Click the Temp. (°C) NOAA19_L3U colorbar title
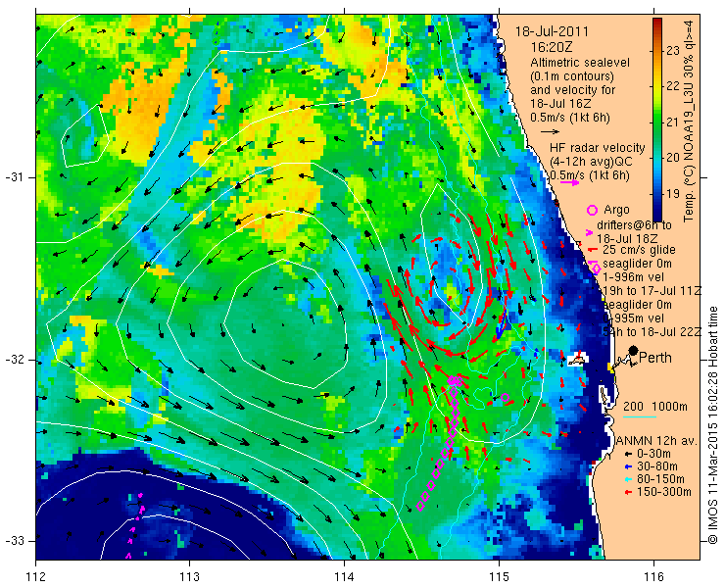This screenshot has height=588, width=725. point(689,120)
